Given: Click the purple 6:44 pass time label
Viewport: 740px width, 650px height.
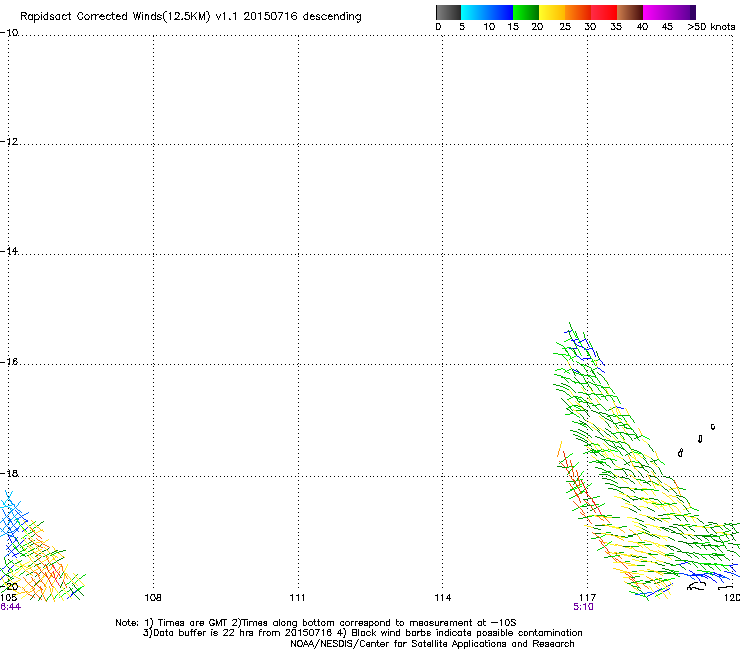Looking at the screenshot, I should coord(10,607).
